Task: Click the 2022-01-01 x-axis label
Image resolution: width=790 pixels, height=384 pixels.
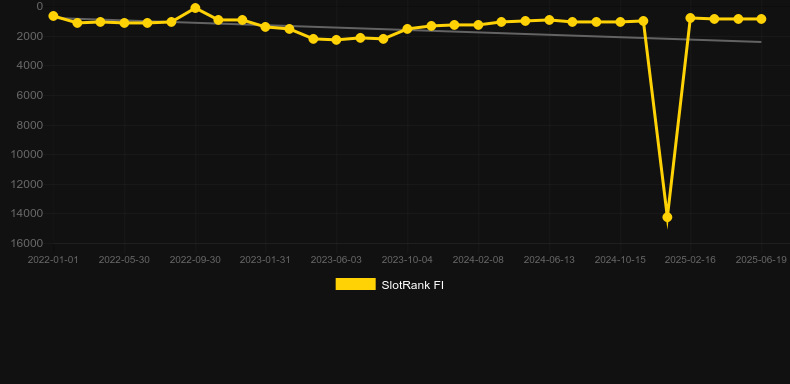Action: pyautogui.click(x=53, y=260)
